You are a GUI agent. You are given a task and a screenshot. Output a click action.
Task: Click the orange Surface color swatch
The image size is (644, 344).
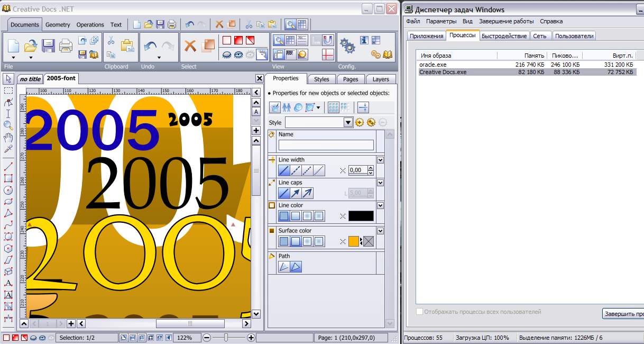pyautogui.click(x=353, y=241)
